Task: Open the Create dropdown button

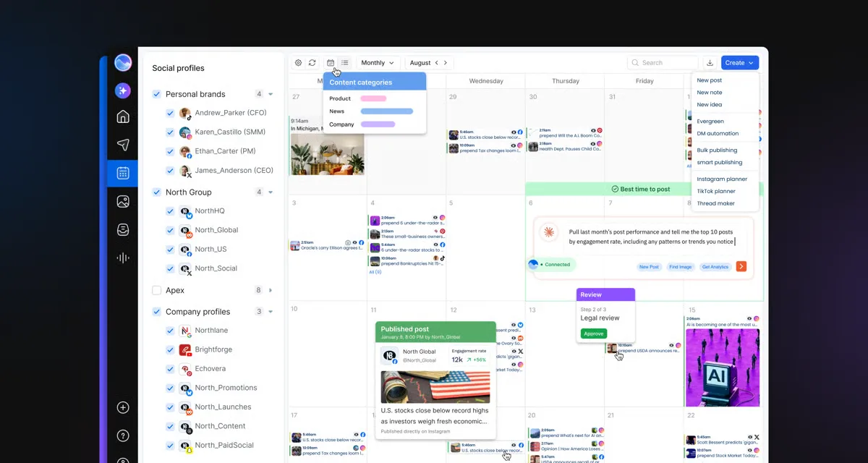Action: (x=739, y=63)
